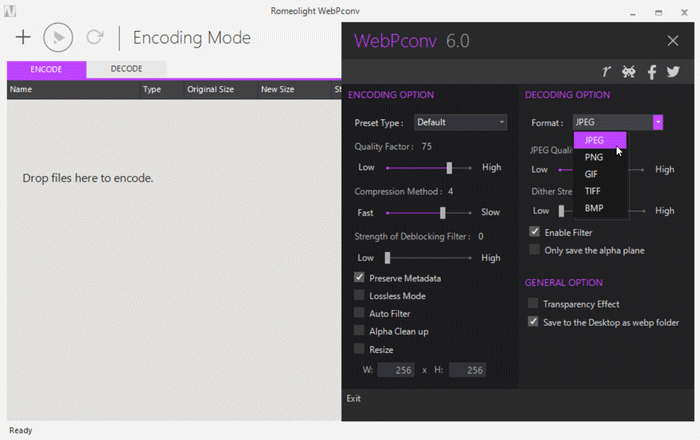Select BMP from the format list

[600, 208]
